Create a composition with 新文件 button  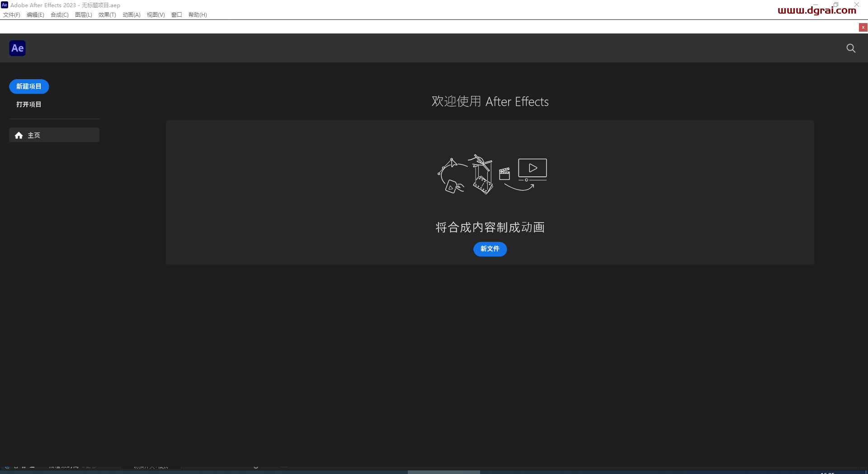(x=490, y=249)
